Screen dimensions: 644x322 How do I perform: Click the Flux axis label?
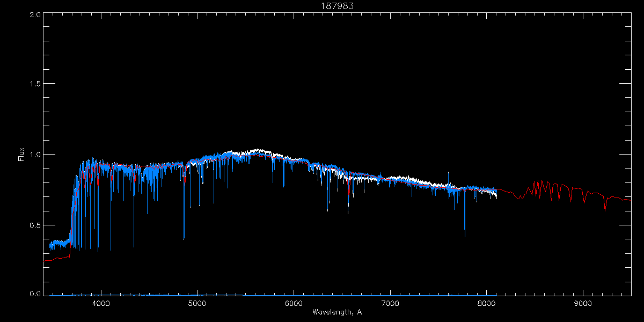pos(21,154)
